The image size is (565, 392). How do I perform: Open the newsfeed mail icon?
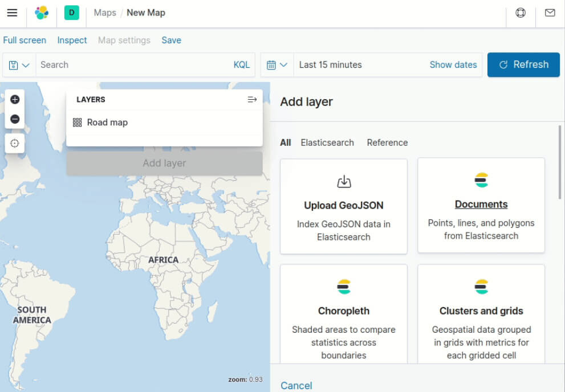[x=550, y=13]
